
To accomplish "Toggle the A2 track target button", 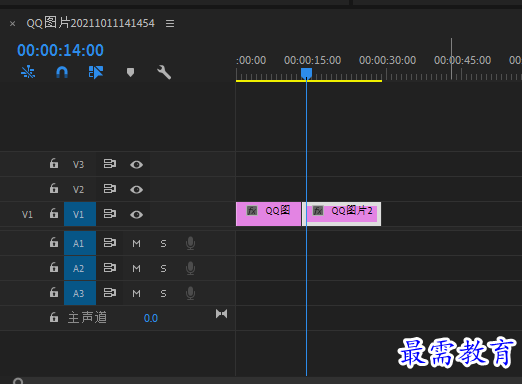I will tap(80, 268).
